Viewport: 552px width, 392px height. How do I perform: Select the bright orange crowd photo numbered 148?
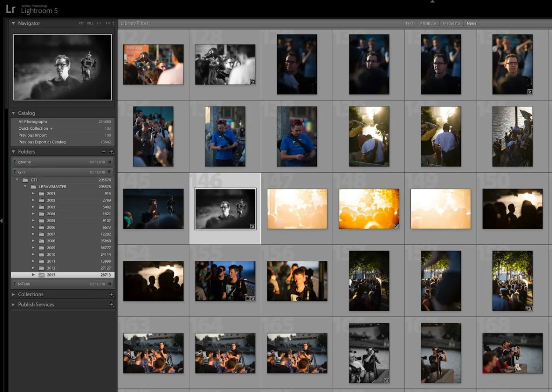368,208
